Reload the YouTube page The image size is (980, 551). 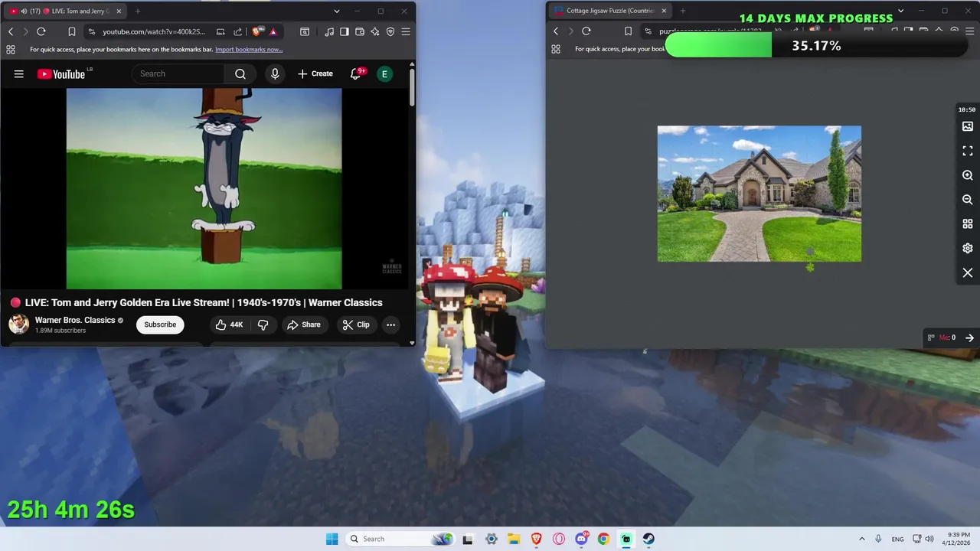pyautogui.click(x=41, y=31)
